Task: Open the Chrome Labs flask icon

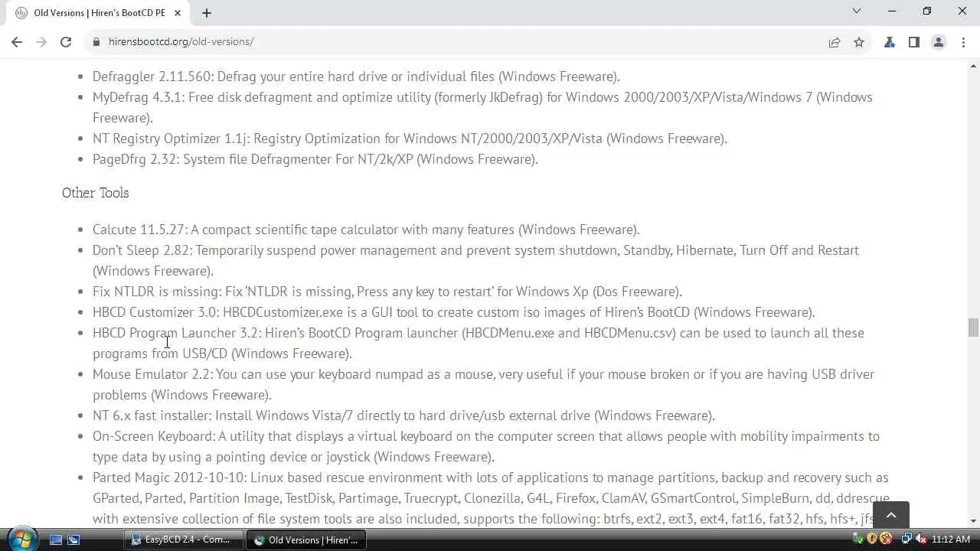Action: click(x=890, y=42)
